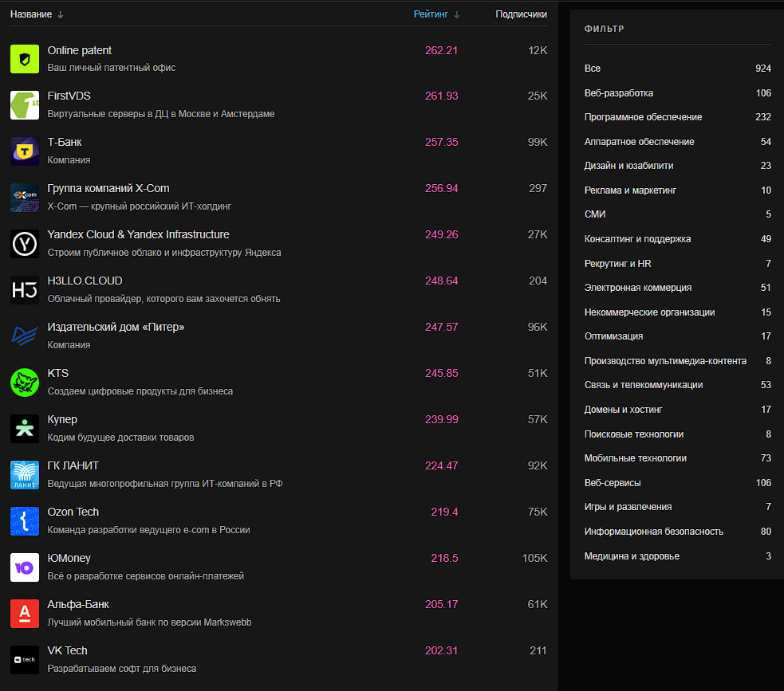The height and width of the screenshot is (691, 784).
Task: Click the Издательский дом «Питер» logo
Action: [x=25, y=336]
